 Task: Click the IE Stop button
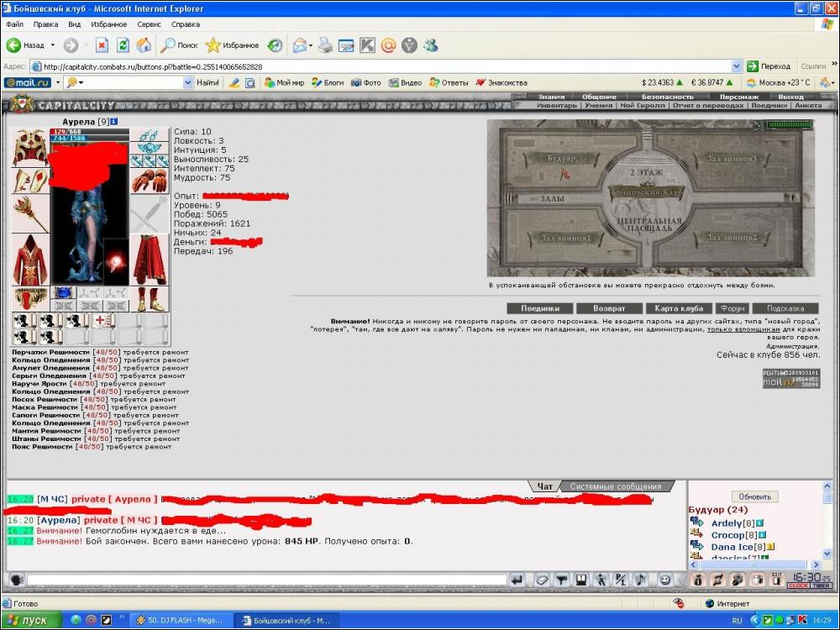coord(102,45)
